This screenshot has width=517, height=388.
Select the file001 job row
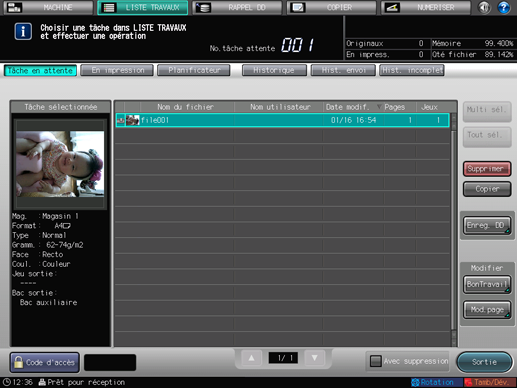tap(282, 120)
